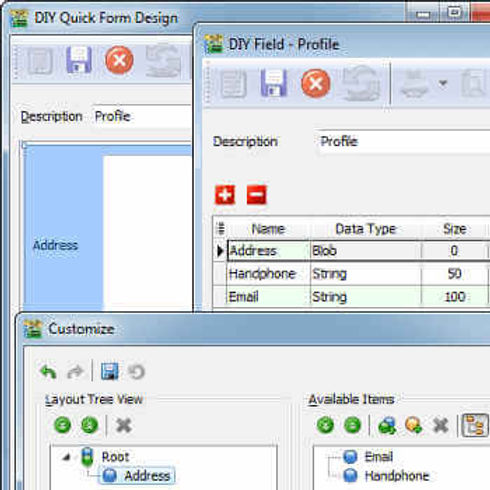Click Revert layout icon in Customize toolbar

[x=136, y=372]
